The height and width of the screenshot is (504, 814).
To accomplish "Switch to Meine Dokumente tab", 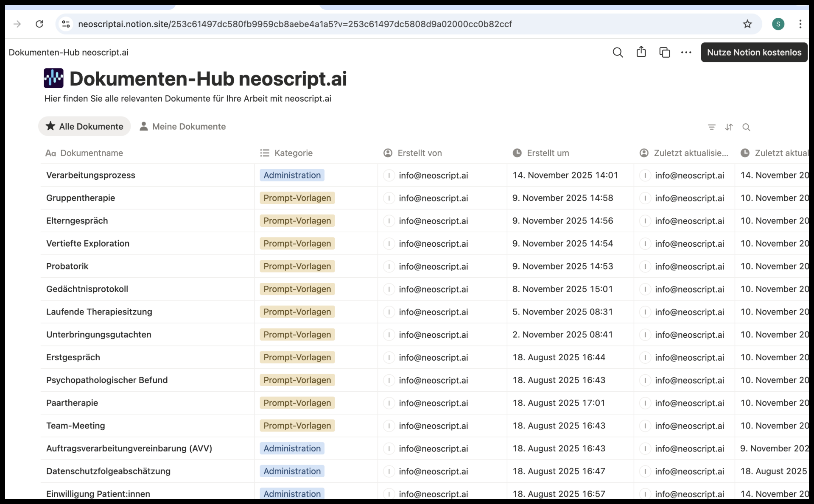I will coord(183,126).
